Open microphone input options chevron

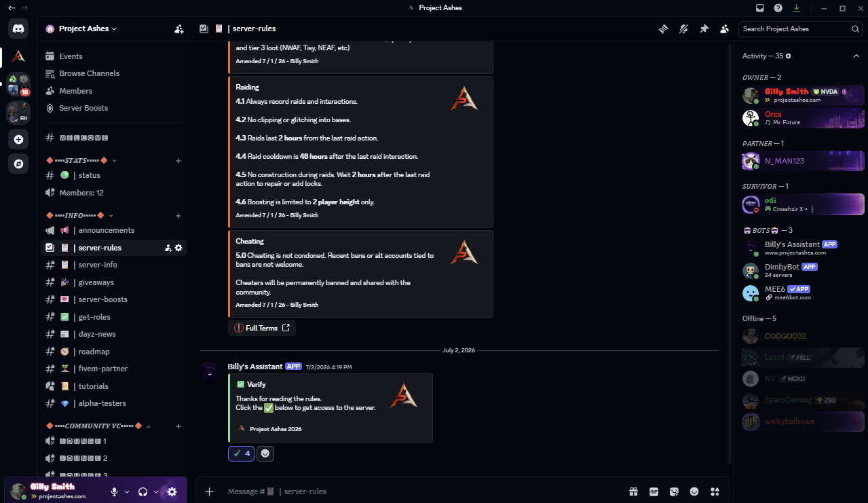pyautogui.click(x=127, y=491)
